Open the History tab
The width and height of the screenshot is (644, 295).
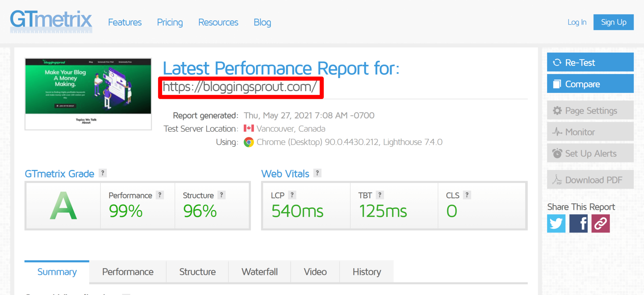[x=367, y=272]
